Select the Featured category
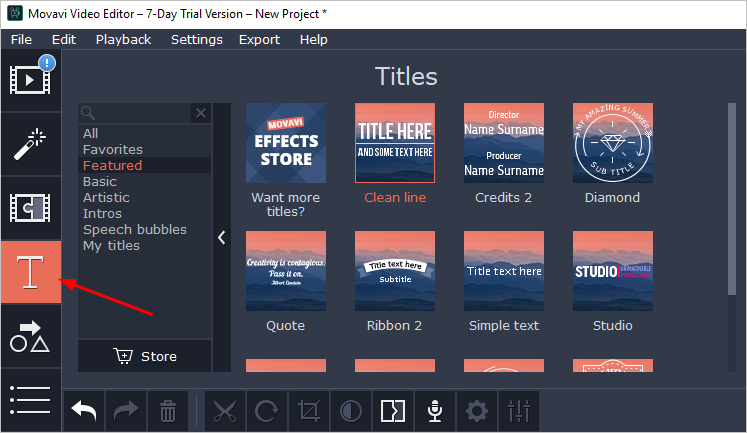 click(144, 165)
